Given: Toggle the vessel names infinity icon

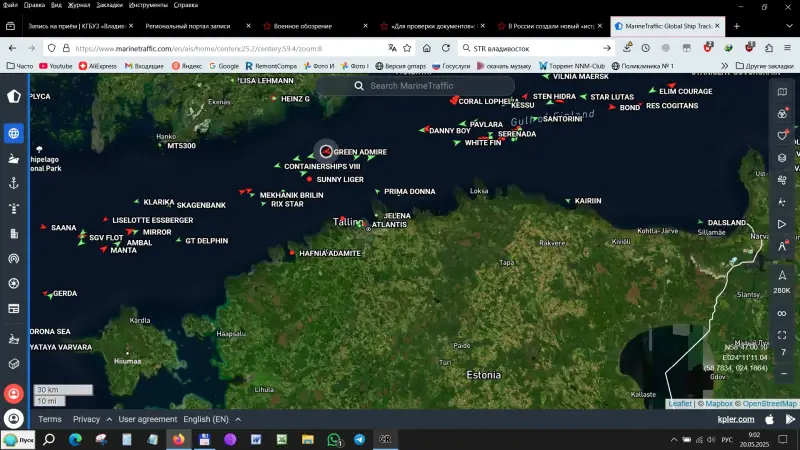Looking at the screenshot, I should pos(782,313).
